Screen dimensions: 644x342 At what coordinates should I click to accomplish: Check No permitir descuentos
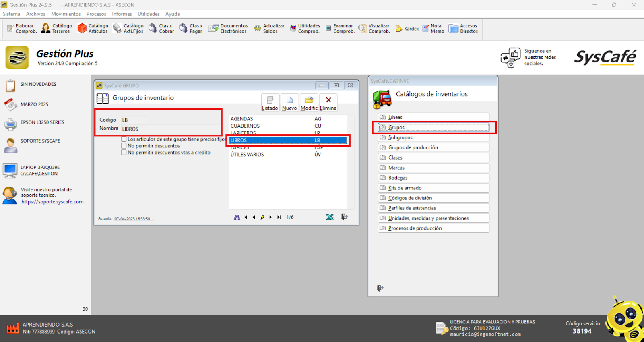(x=124, y=146)
